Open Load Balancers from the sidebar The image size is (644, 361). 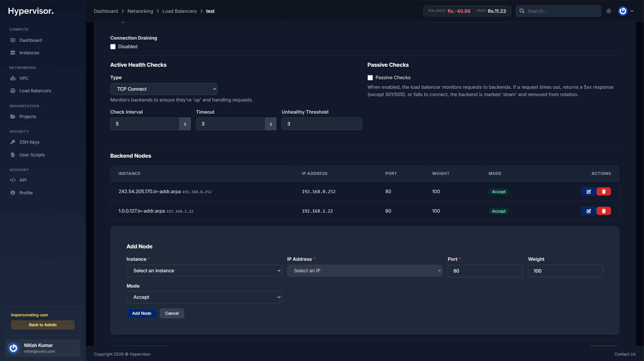pyautogui.click(x=35, y=91)
